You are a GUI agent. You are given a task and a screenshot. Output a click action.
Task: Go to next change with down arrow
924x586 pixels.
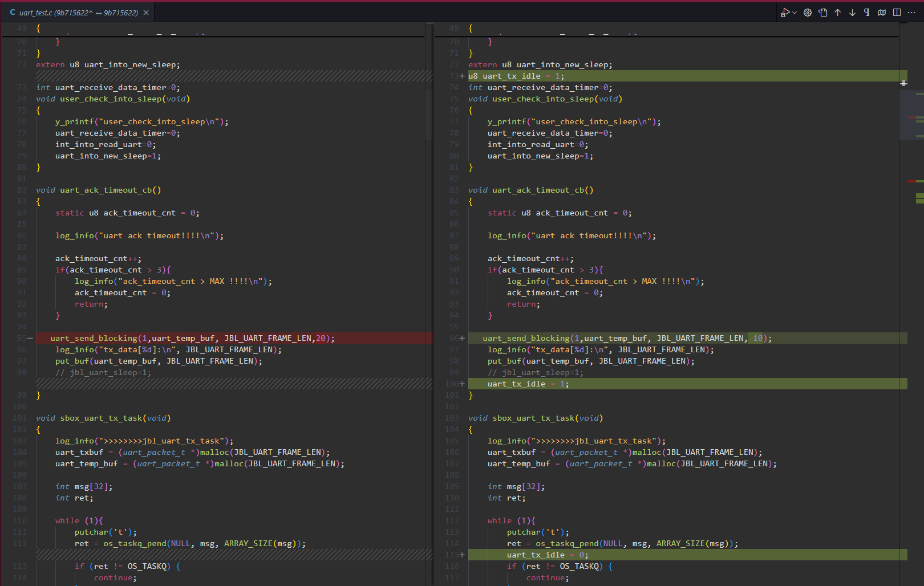(x=852, y=13)
